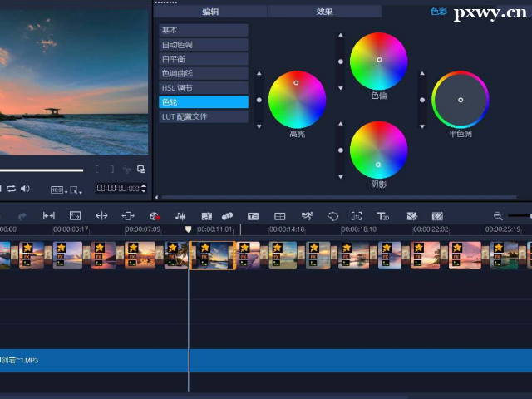This screenshot has width=532, height=399.
Task: Click the 半色调 midtone color wheel
Action: (x=461, y=100)
